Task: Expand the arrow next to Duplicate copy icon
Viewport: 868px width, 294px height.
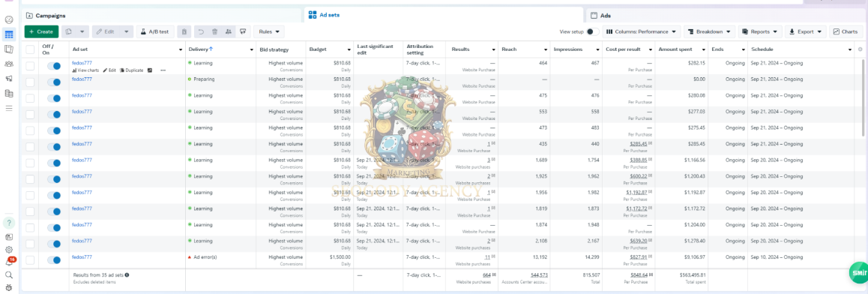Action: pyautogui.click(x=82, y=32)
